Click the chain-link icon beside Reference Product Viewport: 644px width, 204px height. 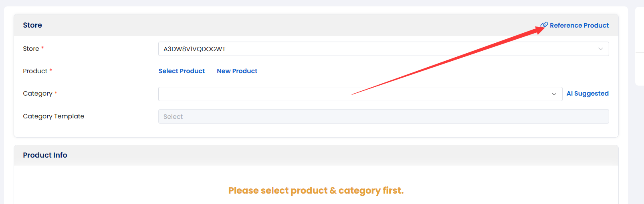point(544,25)
